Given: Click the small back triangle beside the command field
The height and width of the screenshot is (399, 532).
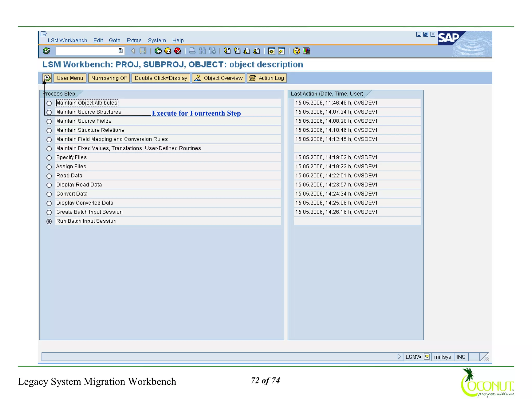Looking at the screenshot, I should pos(133,51).
